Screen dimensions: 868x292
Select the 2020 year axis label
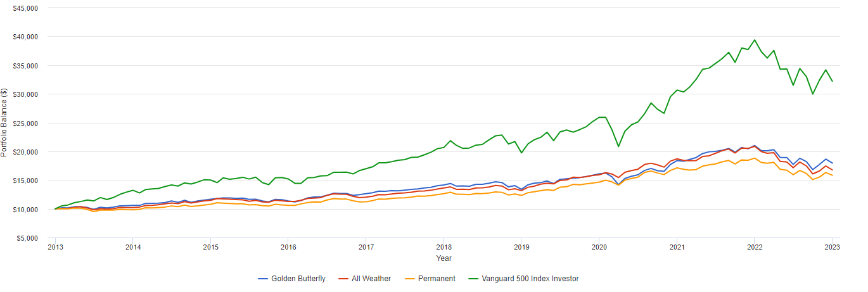point(599,247)
